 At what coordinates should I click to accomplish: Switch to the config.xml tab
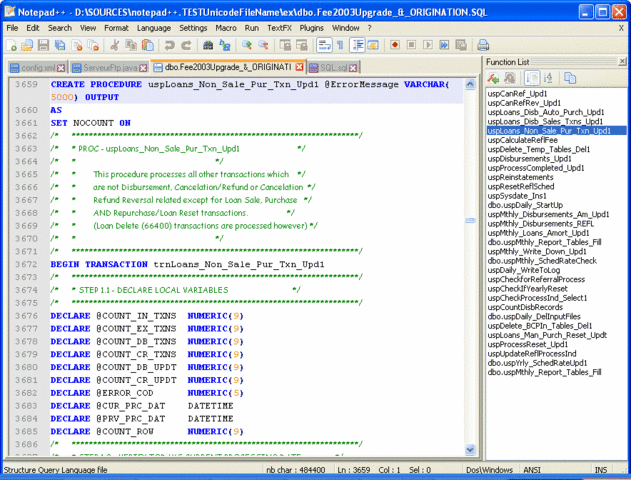(37, 66)
